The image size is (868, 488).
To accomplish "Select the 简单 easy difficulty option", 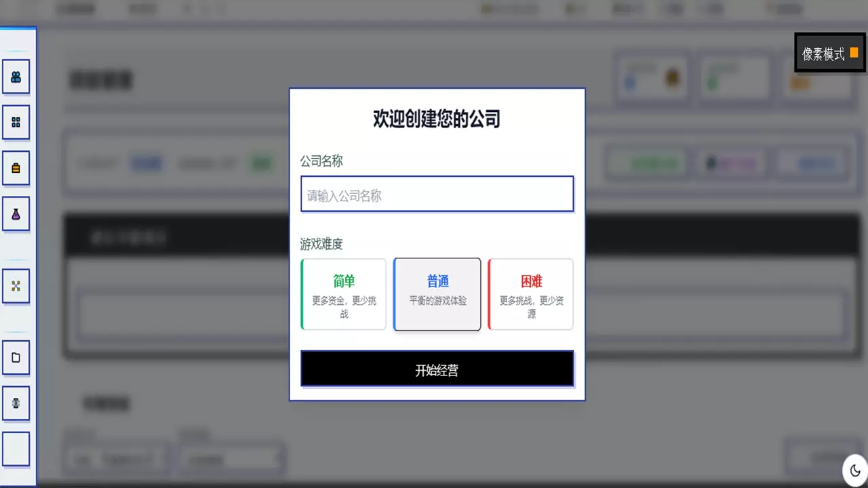I will coord(343,293).
